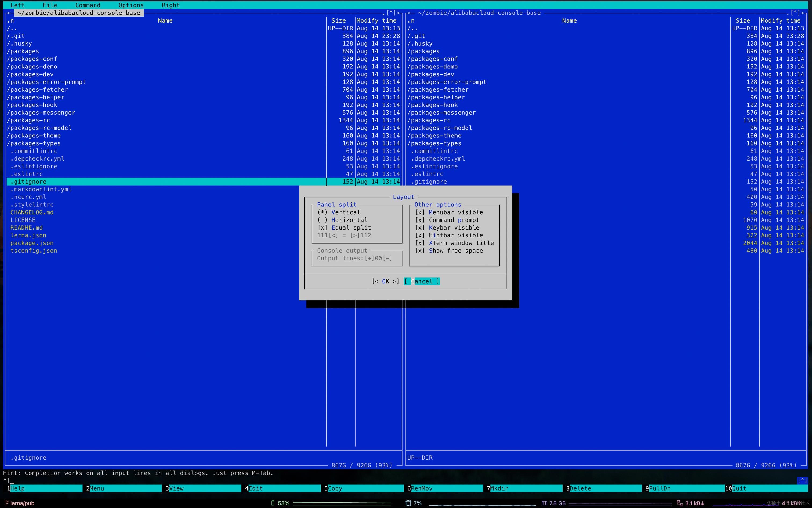Click the [<] panel split decrease stepper

coord(333,235)
